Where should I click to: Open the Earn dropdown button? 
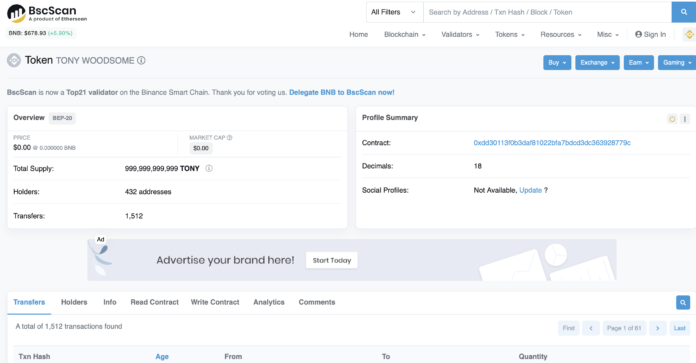coord(638,63)
